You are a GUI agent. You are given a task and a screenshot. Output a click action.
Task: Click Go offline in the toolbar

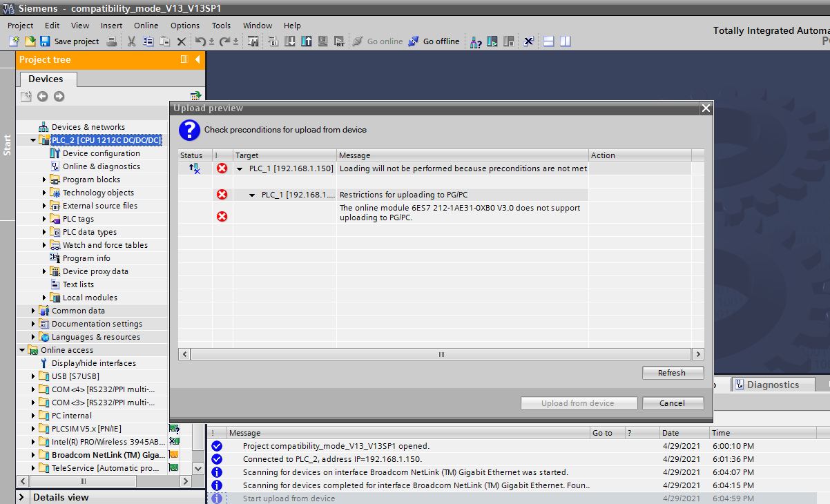433,41
